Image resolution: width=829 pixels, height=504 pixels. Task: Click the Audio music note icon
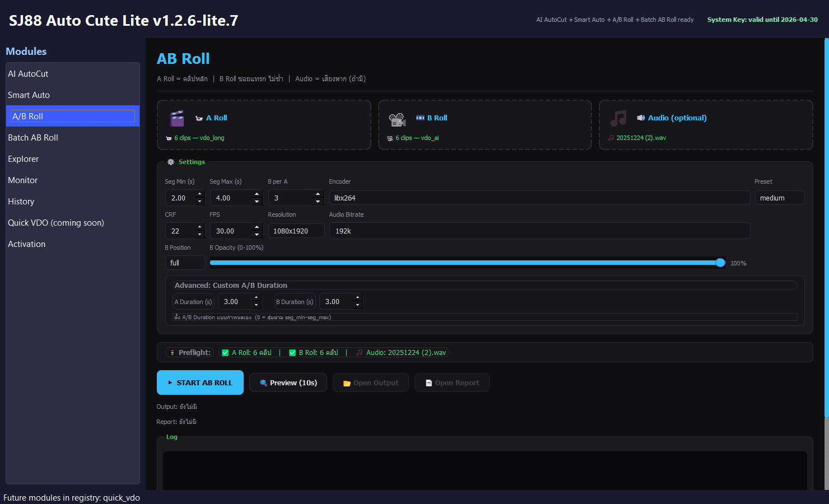618,119
